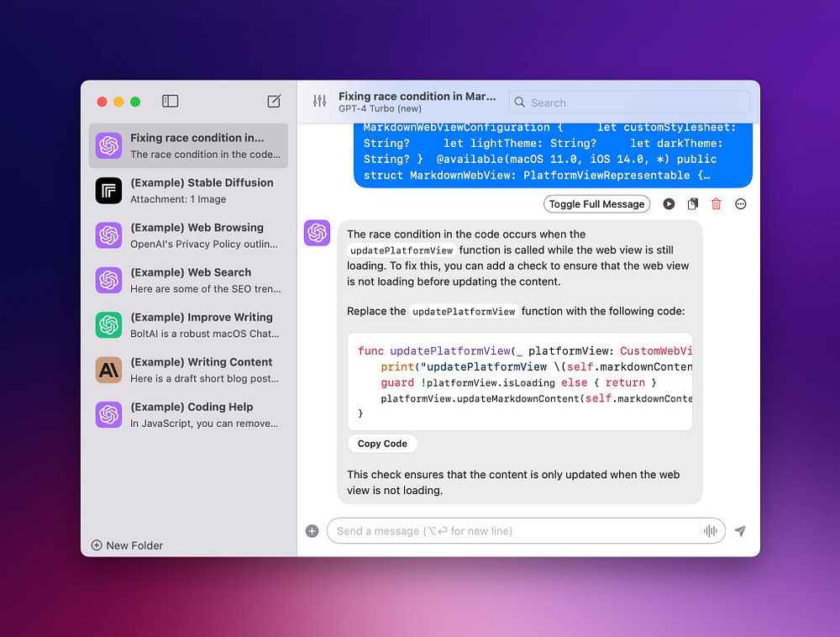Click the magnifier icon in Search

(520, 102)
